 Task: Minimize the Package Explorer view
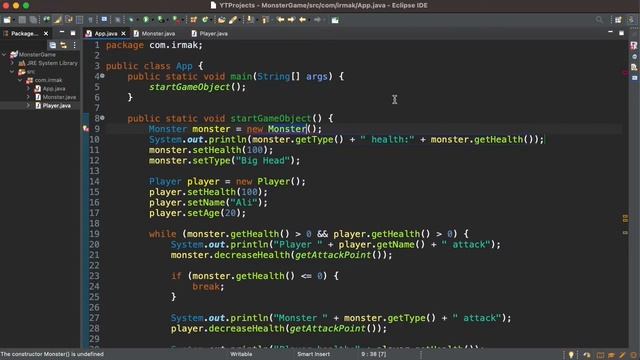(x=62, y=32)
